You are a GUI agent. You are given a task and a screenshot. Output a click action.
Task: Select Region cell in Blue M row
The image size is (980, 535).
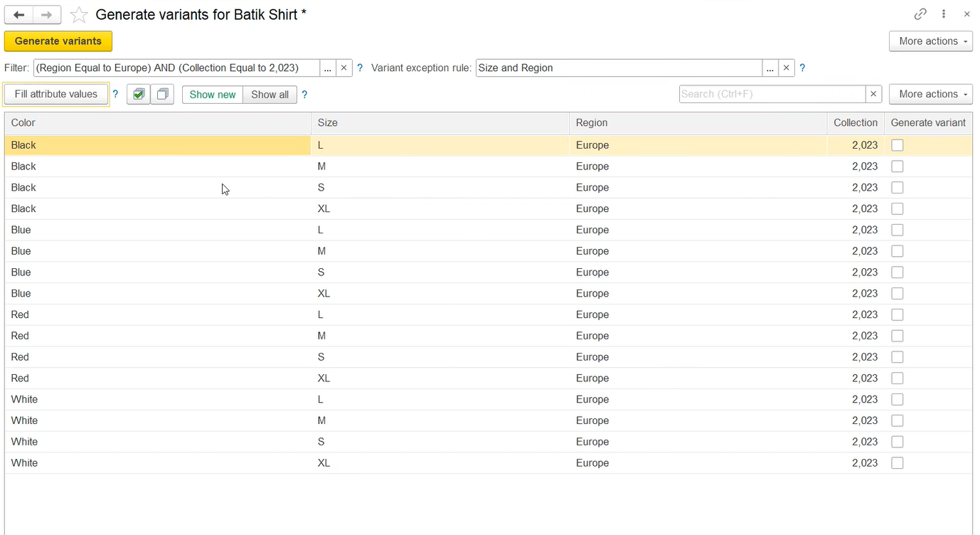pyautogui.click(x=698, y=251)
